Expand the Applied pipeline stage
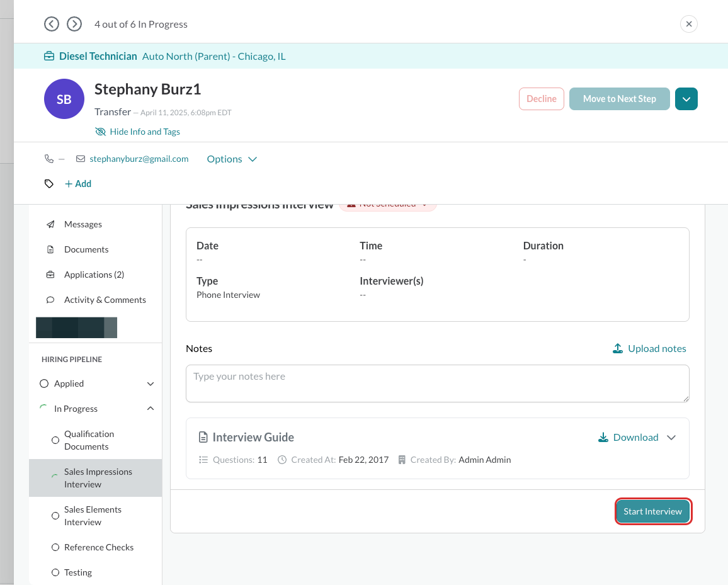This screenshot has width=728, height=585. [151, 384]
